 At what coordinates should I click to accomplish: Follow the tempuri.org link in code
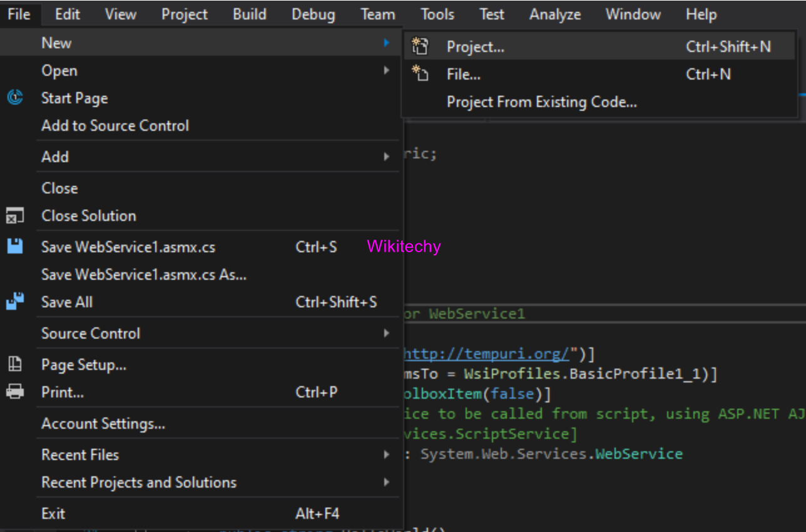click(486, 354)
